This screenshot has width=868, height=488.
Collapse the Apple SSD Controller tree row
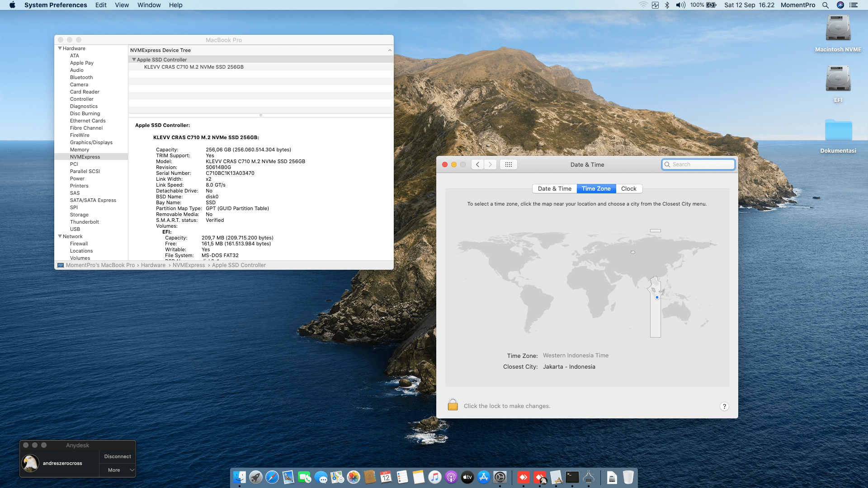[134, 60]
